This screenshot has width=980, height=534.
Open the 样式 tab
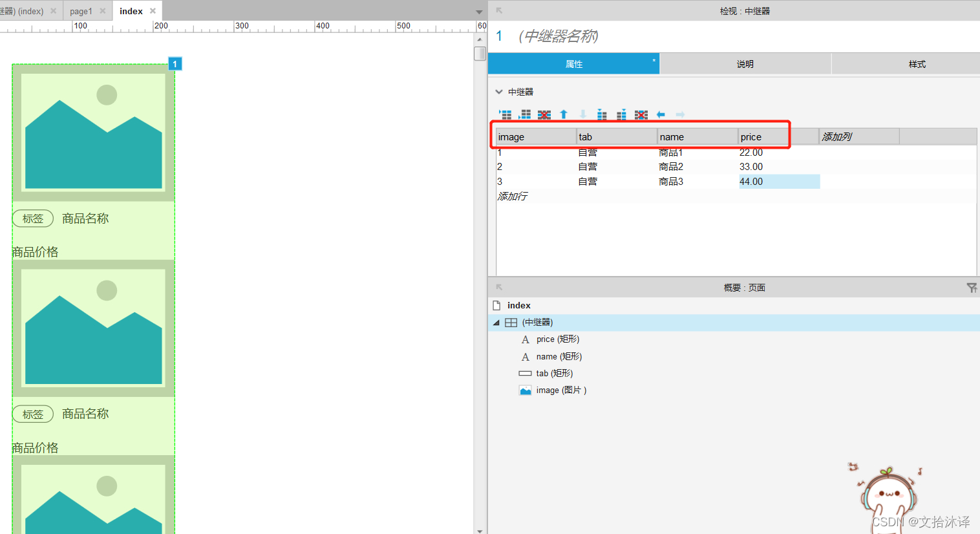(917, 64)
